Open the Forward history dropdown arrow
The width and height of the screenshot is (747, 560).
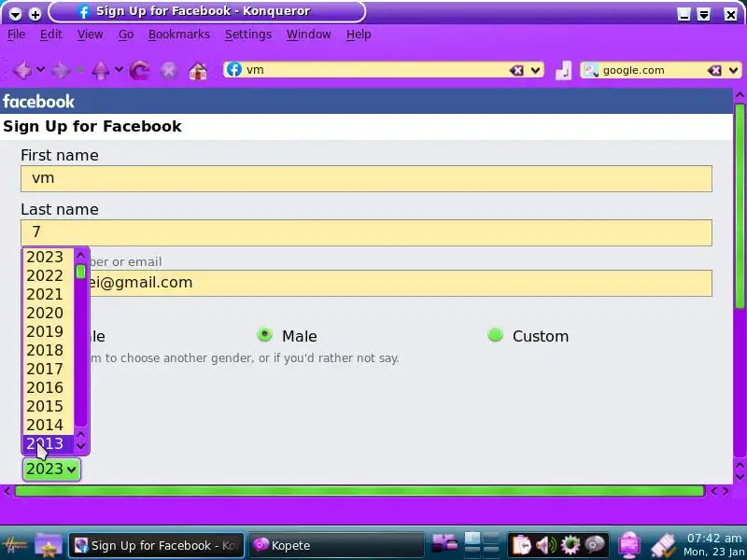tap(79, 70)
